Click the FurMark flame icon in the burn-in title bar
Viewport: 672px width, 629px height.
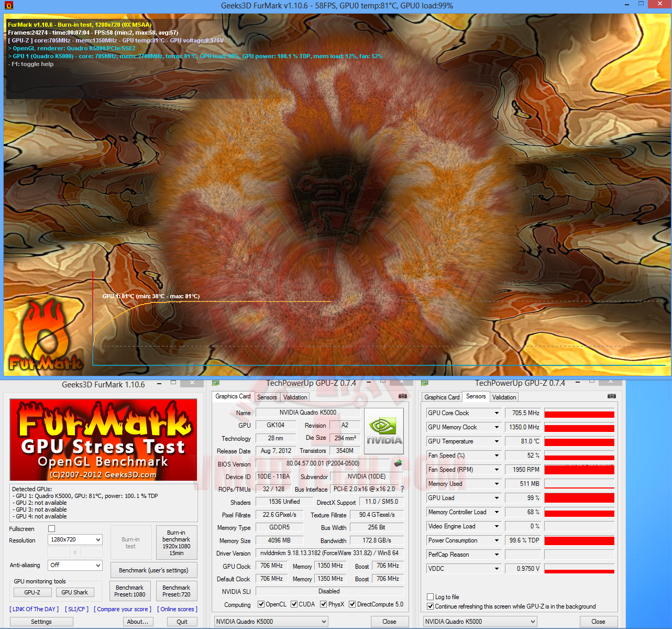(8, 5)
